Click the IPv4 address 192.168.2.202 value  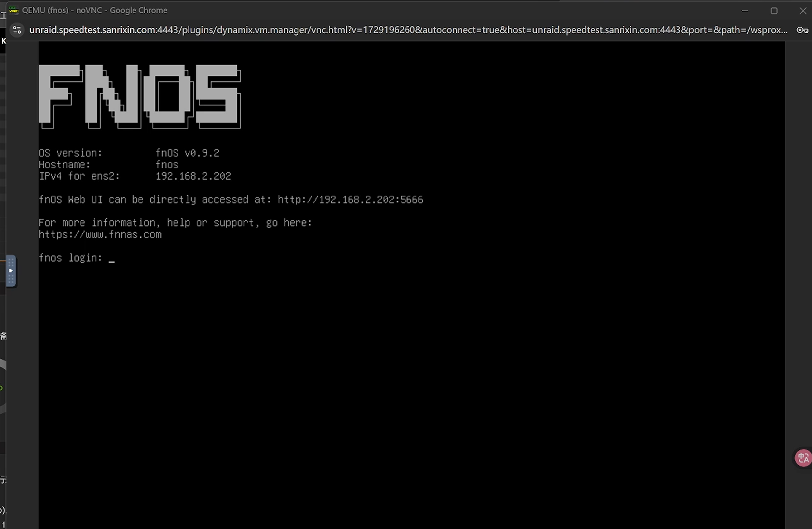coord(193,176)
